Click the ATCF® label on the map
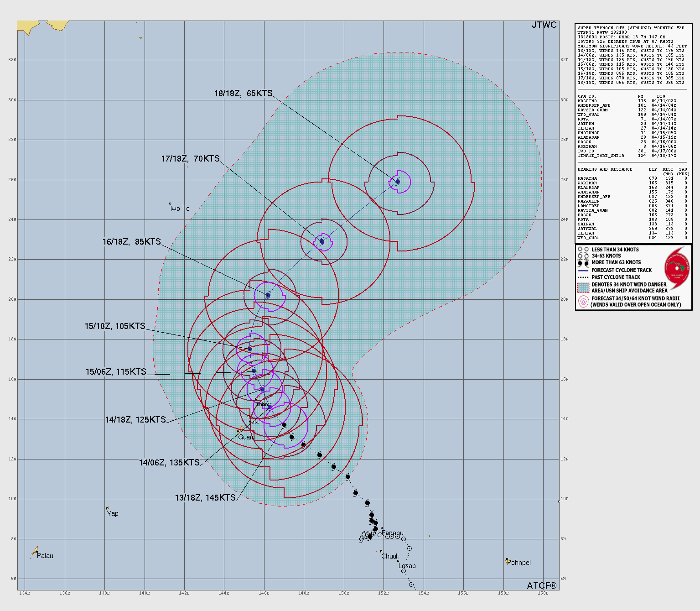 [542, 585]
